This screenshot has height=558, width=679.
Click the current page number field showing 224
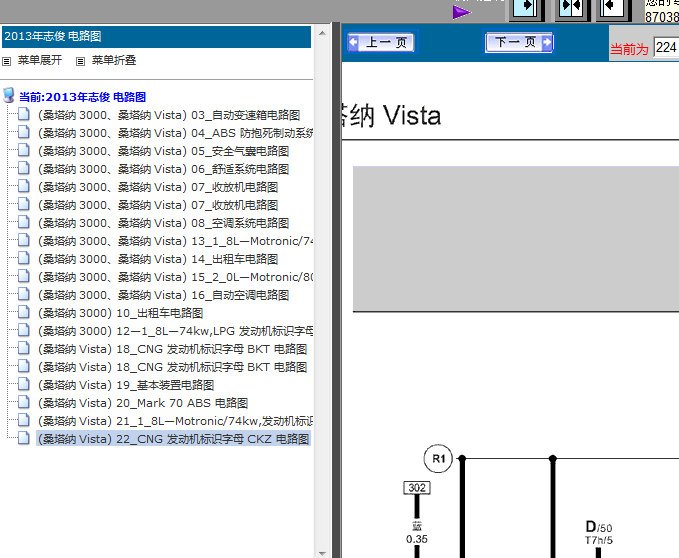click(x=666, y=47)
